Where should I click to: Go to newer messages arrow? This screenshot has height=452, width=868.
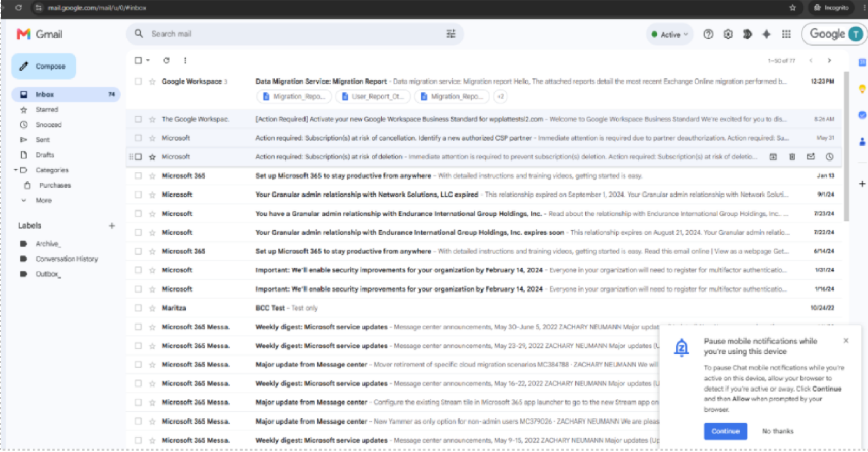click(811, 60)
